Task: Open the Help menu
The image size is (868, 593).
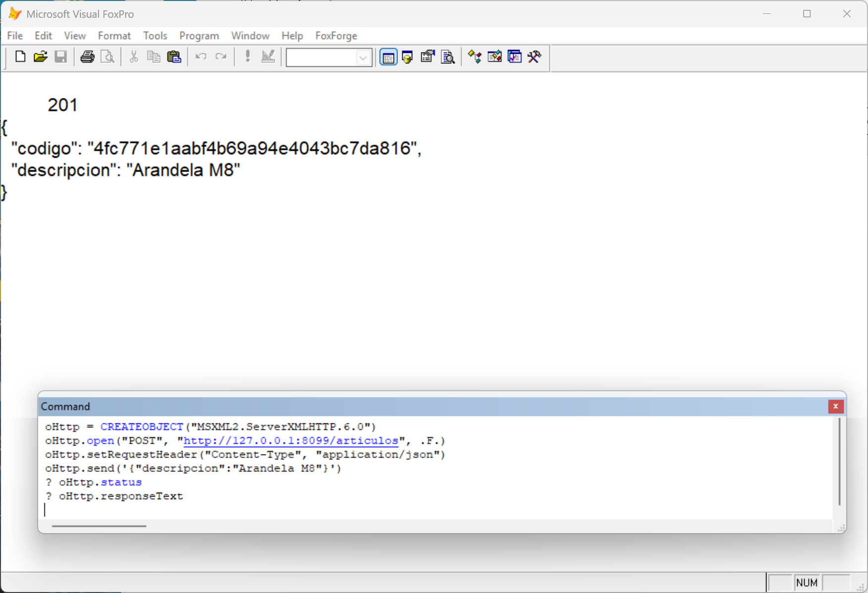Action: [x=292, y=36]
